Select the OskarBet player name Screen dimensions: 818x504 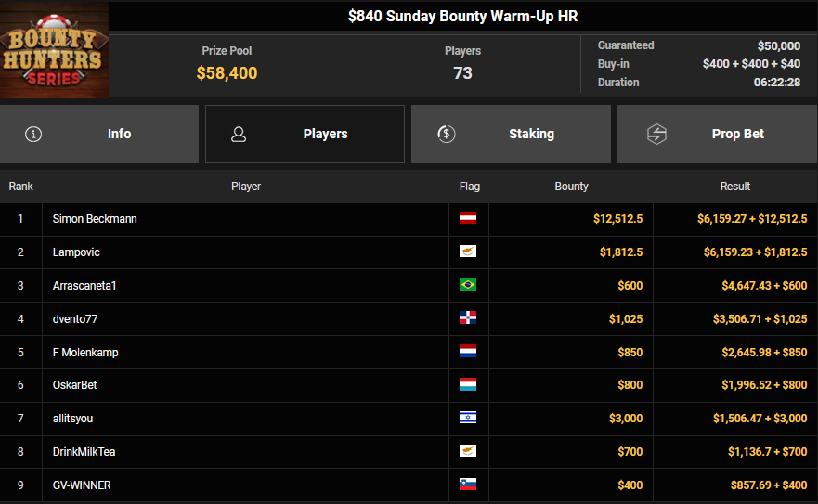coord(76,385)
